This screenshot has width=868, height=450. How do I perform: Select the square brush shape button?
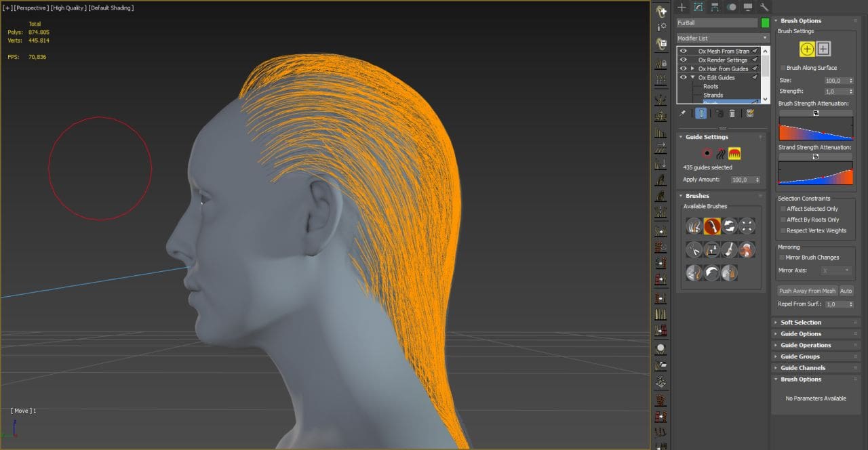coord(823,49)
